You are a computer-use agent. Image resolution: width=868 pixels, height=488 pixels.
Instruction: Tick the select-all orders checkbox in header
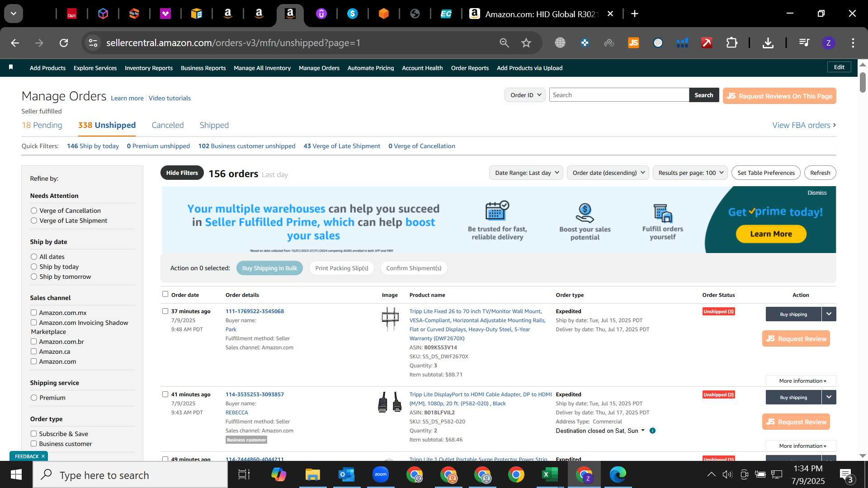click(x=165, y=294)
